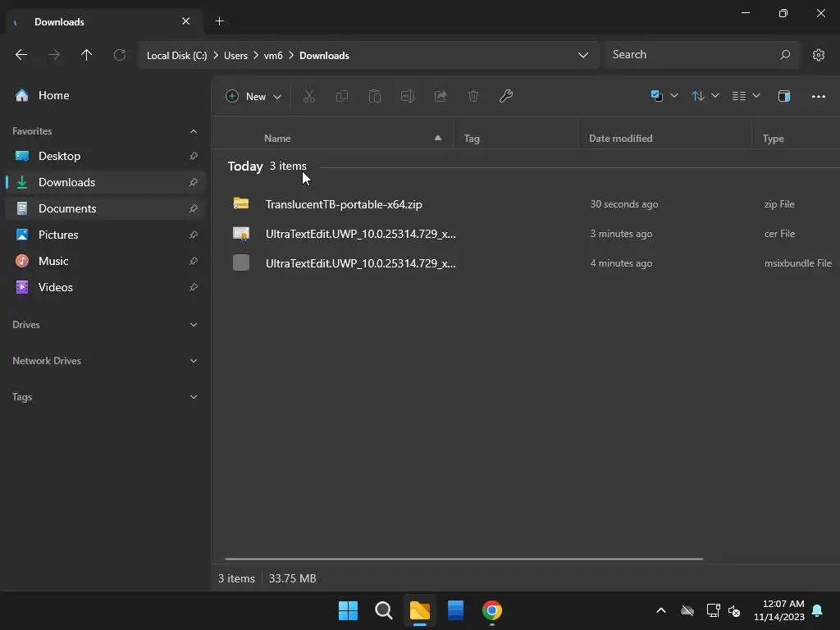Click the Delete trash icon
Screen dimensions: 840x630
(x=473, y=96)
